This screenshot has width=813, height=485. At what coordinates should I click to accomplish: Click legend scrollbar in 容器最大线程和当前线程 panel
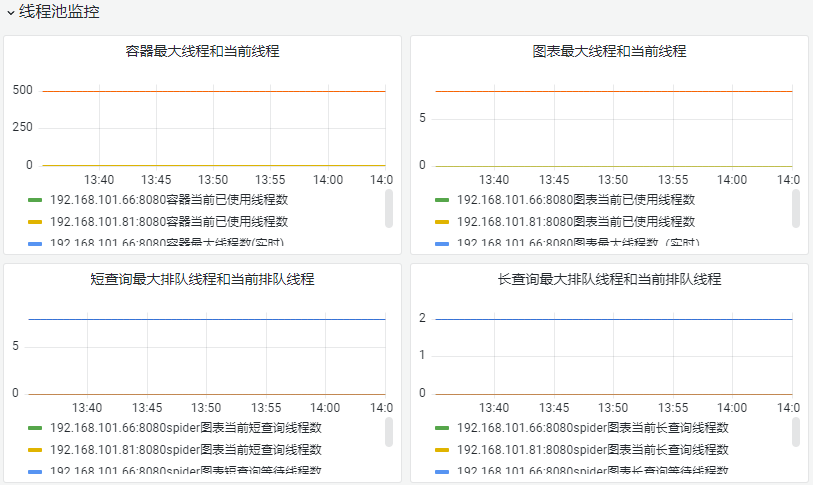coord(389,209)
